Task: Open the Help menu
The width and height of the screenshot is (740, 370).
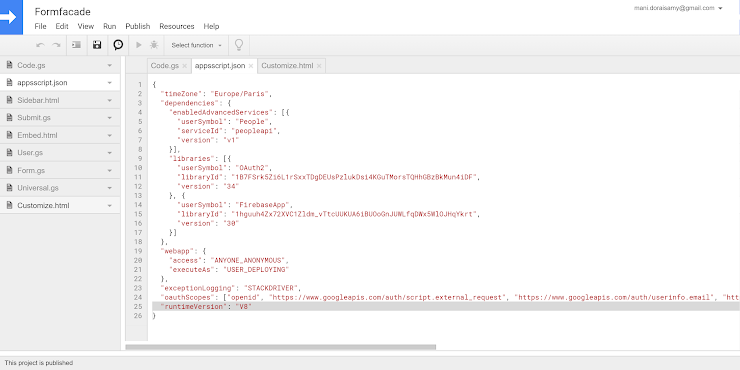Action: click(211, 26)
